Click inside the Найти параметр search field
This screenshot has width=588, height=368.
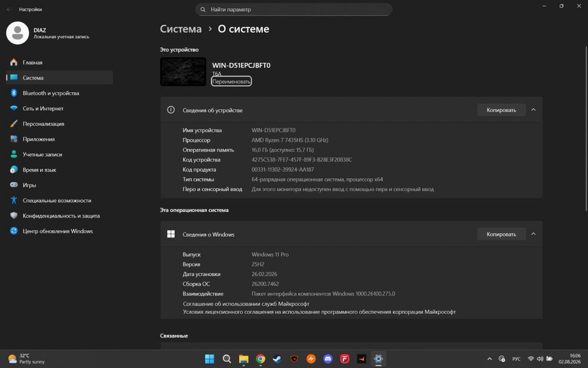(x=293, y=9)
